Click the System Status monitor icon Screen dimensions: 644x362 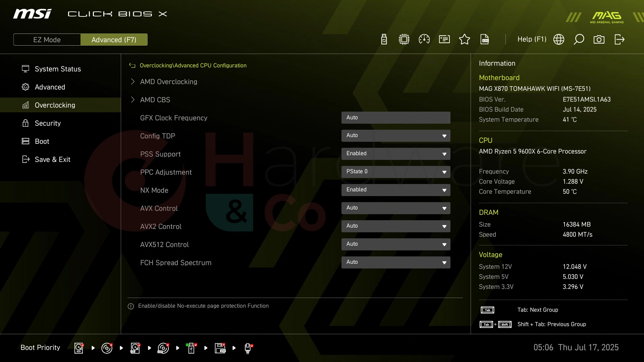pyautogui.click(x=25, y=69)
